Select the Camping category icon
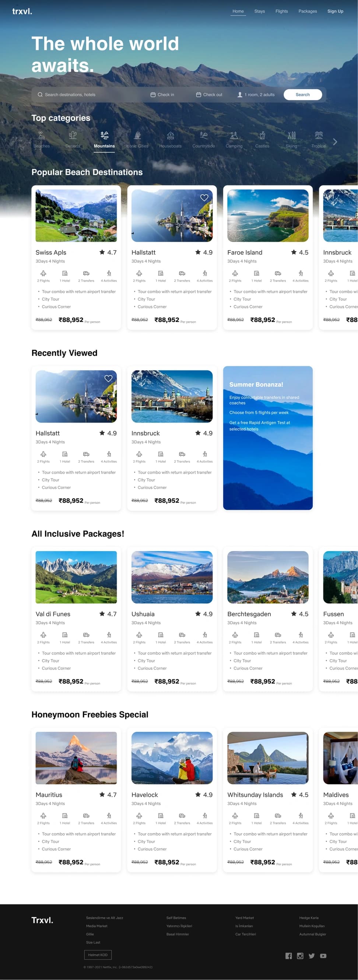Image resolution: width=358 pixels, height=980 pixels. click(x=234, y=135)
